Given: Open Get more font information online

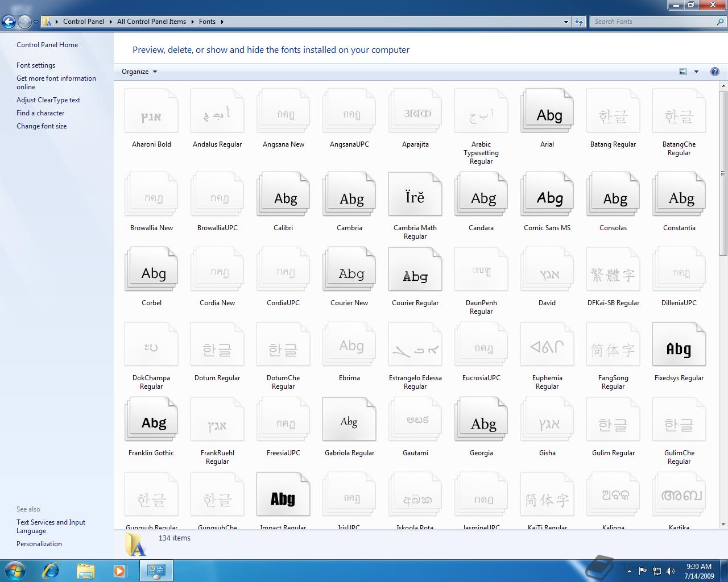Looking at the screenshot, I should pyautogui.click(x=56, y=82).
